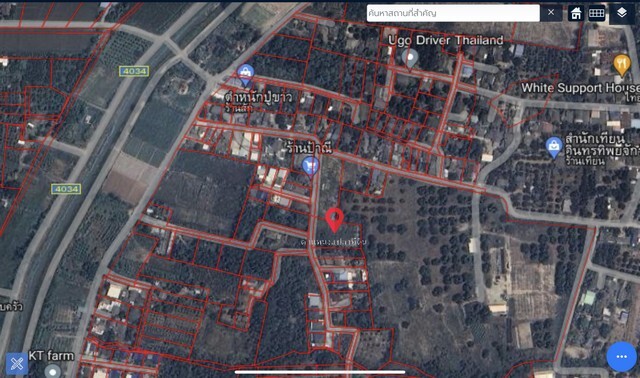Screen dimensions: 640x378
Task: Open the blue more options button
Action: point(621,356)
